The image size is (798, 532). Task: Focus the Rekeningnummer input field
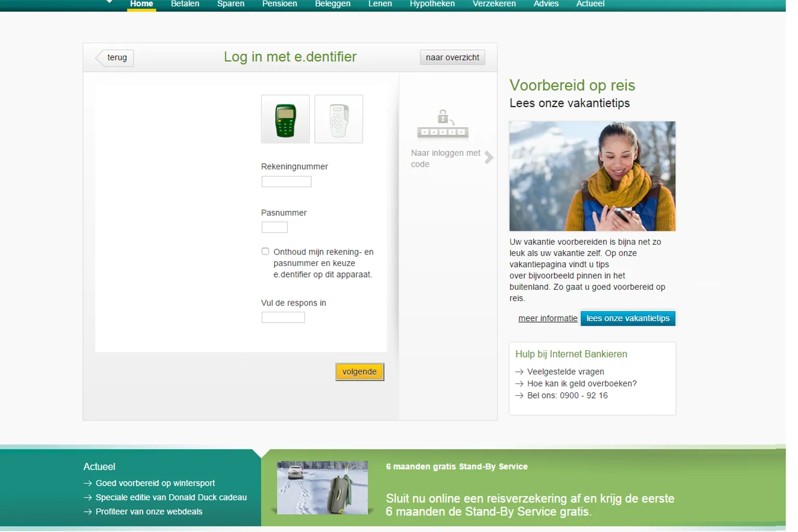click(x=286, y=182)
